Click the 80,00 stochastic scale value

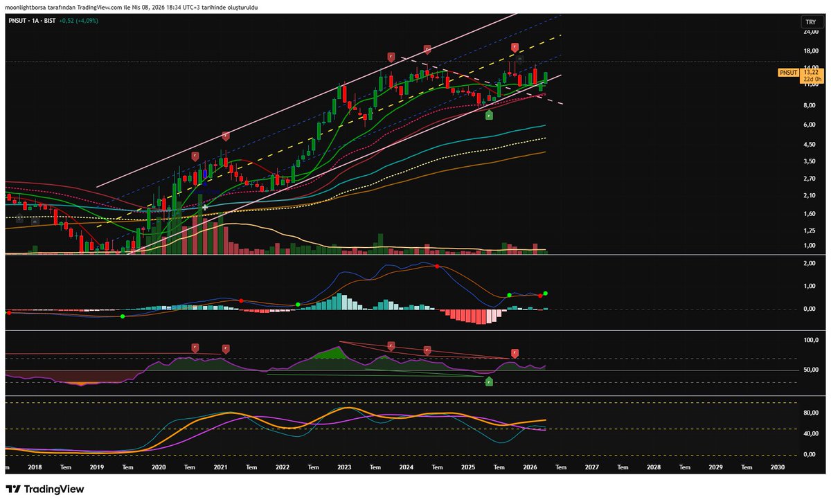tap(810, 413)
